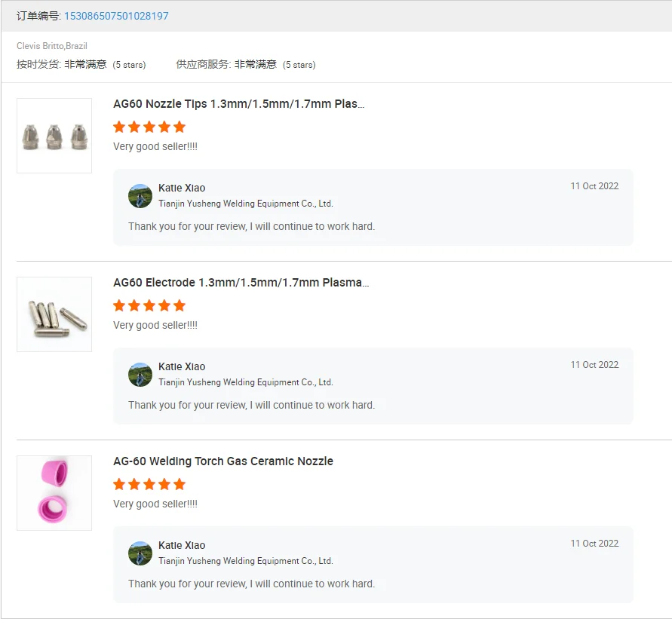Click the AG60 Nozzle Tips product thumbnail

[54, 136]
